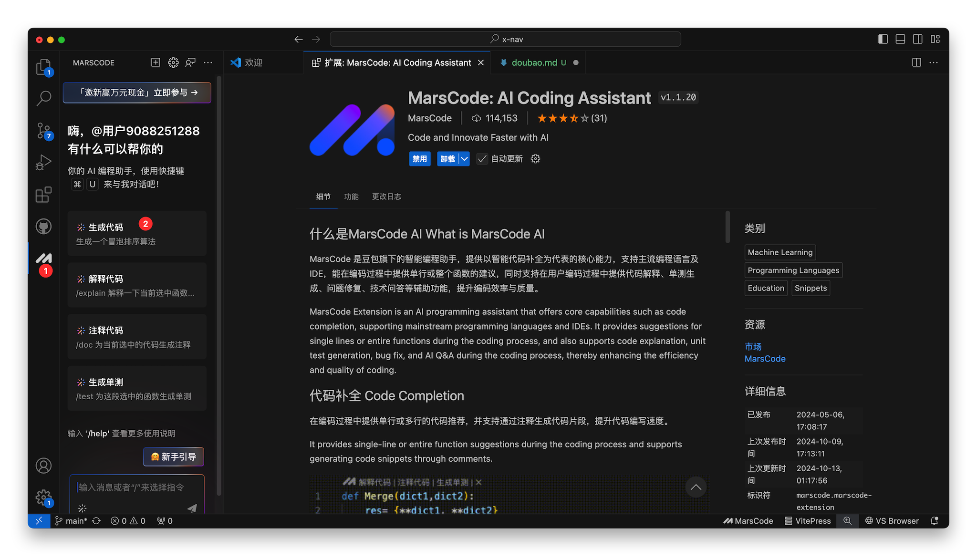Uncheck the 自动更新 checkbox
Image resolution: width=977 pixels, height=560 pixels.
coord(482,158)
